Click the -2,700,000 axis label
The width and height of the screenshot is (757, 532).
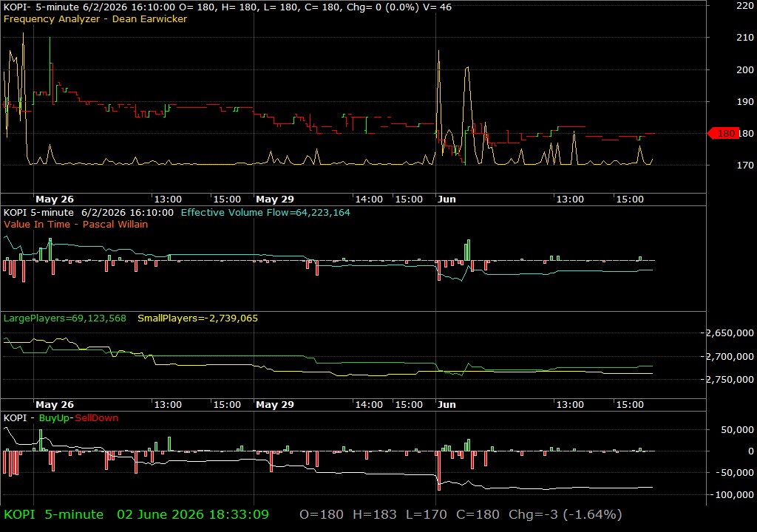727,356
